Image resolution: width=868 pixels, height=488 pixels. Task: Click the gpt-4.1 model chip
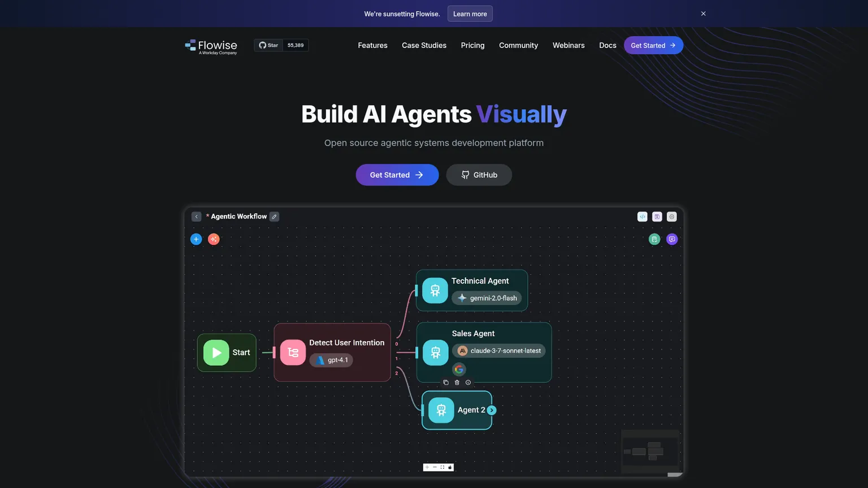point(331,360)
